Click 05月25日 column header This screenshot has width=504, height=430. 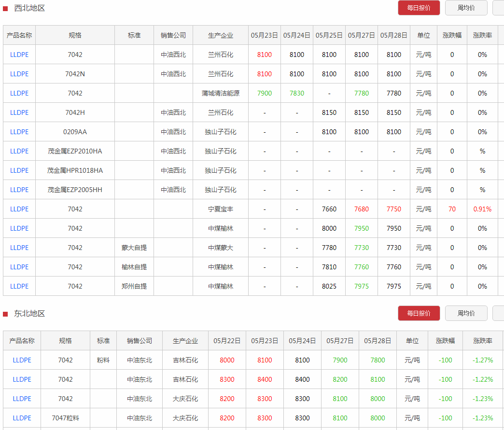(x=329, y=35)
